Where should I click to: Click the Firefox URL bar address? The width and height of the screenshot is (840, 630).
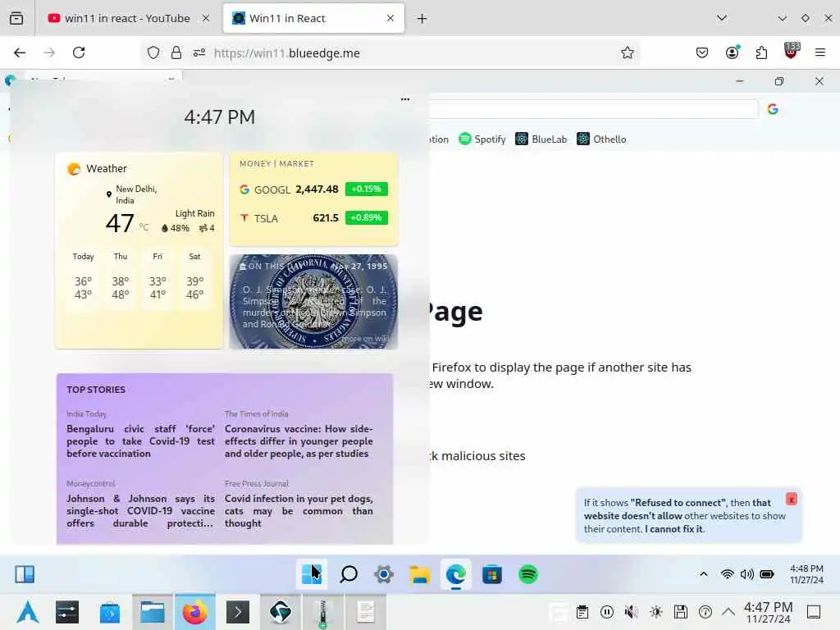coord(286,53)
